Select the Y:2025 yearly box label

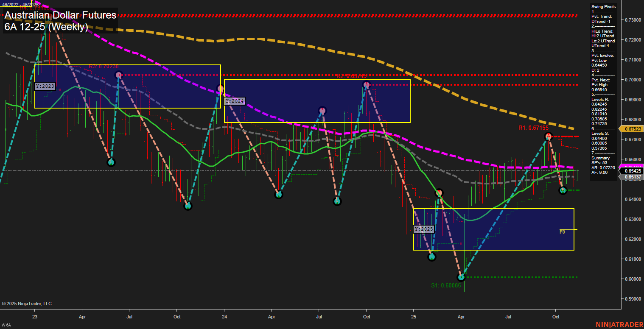click(424, 229)
